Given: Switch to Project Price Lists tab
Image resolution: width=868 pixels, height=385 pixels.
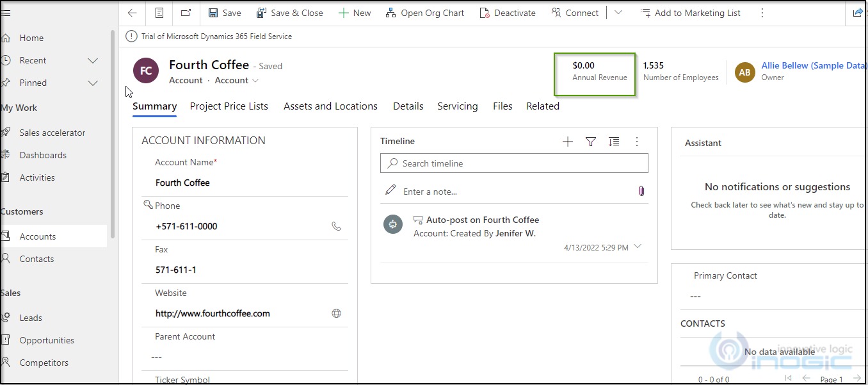Looking at the screenshot, I should [229, 106].
